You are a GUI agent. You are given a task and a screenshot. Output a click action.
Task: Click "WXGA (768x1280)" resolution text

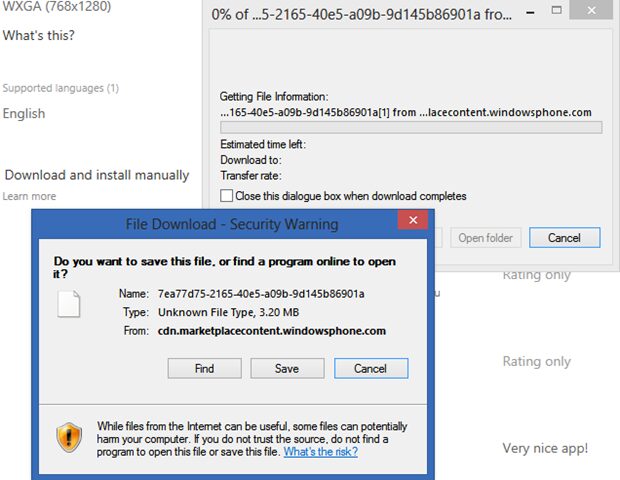click(x=57, y=6)
